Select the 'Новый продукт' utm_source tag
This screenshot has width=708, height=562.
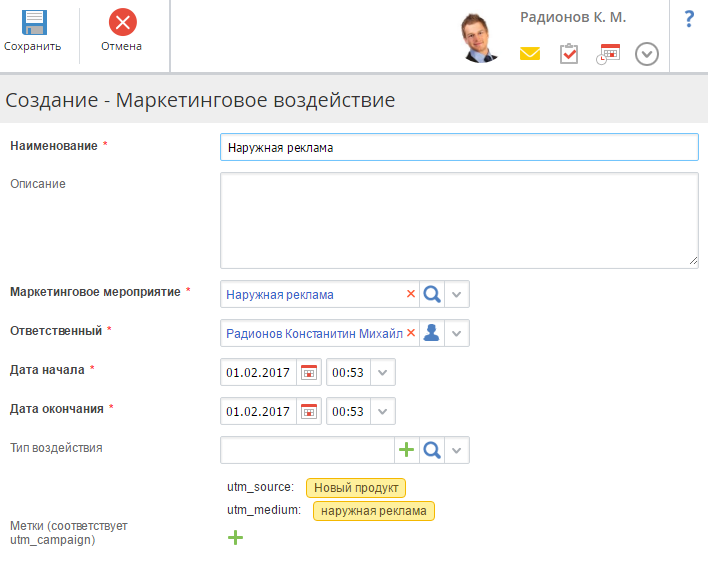coord(356,488)
